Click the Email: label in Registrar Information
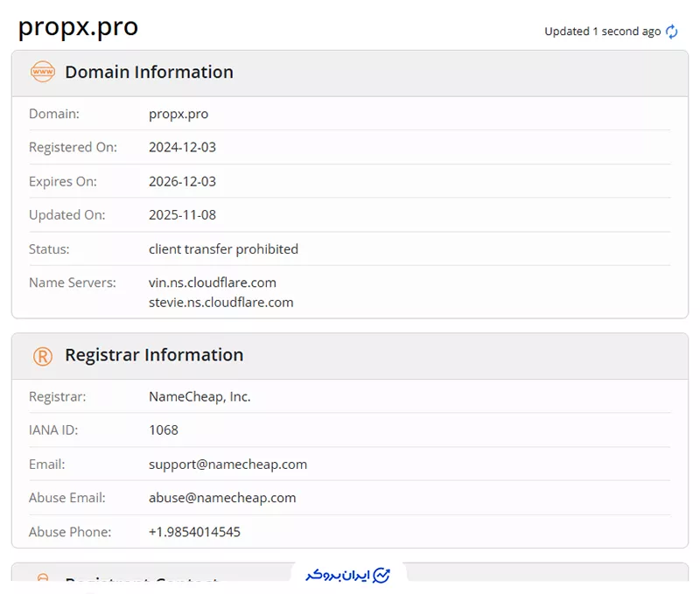700x594 pixels. [47, 465]
